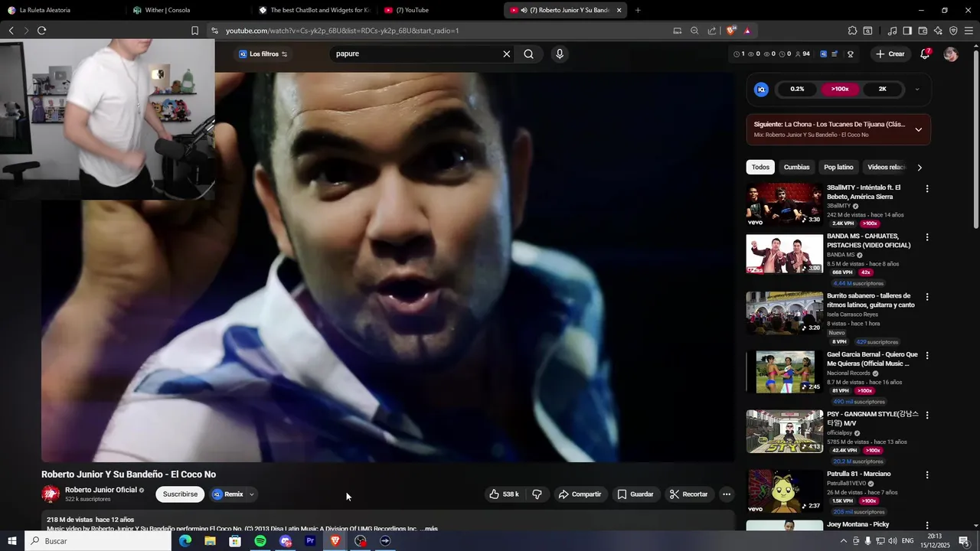980x551 pixels.
Task: Select the Todos filter chip
Action: tap(760, 167)
